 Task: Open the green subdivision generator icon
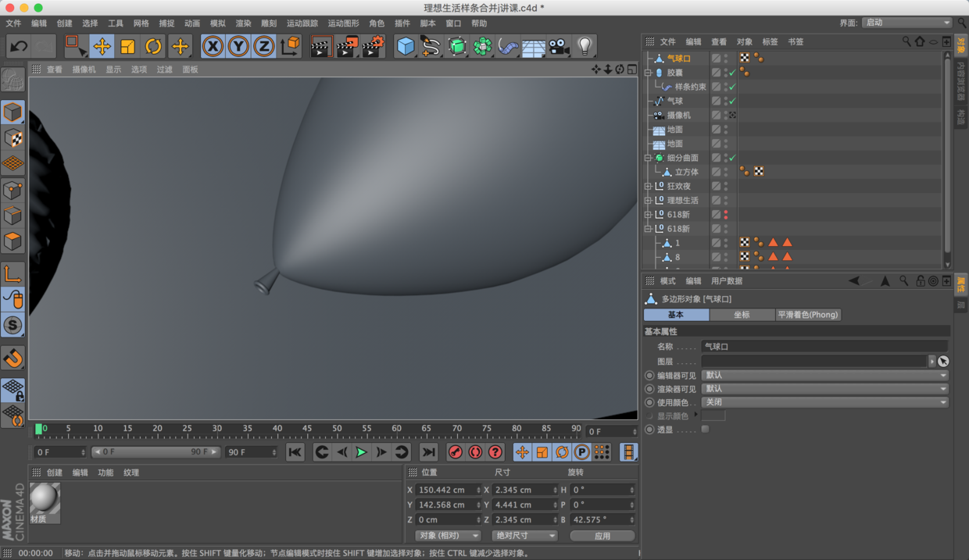click(457, 46)
